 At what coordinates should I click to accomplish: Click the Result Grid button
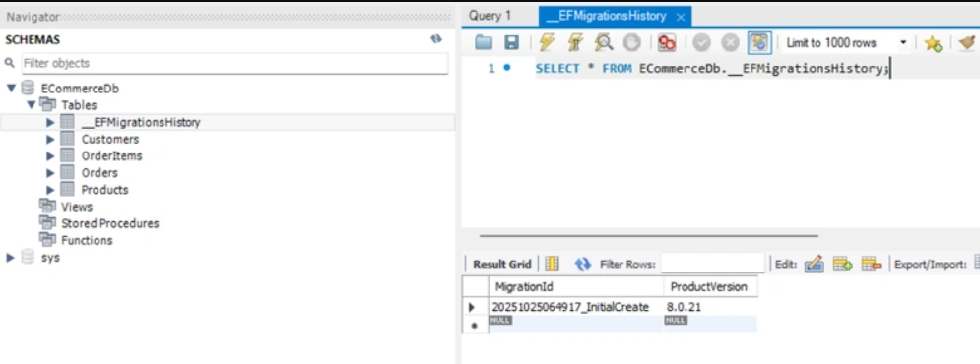(x=502, y=264)
